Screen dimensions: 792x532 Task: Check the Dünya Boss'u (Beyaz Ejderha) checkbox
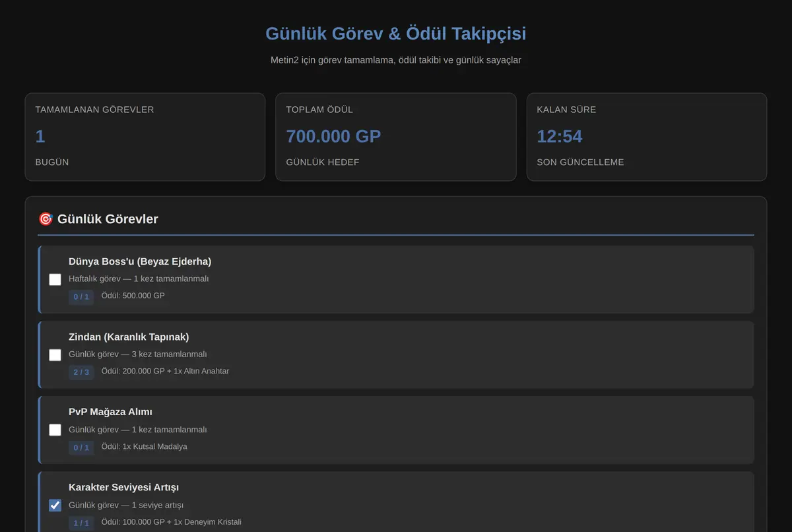click(x=55, y=279)
